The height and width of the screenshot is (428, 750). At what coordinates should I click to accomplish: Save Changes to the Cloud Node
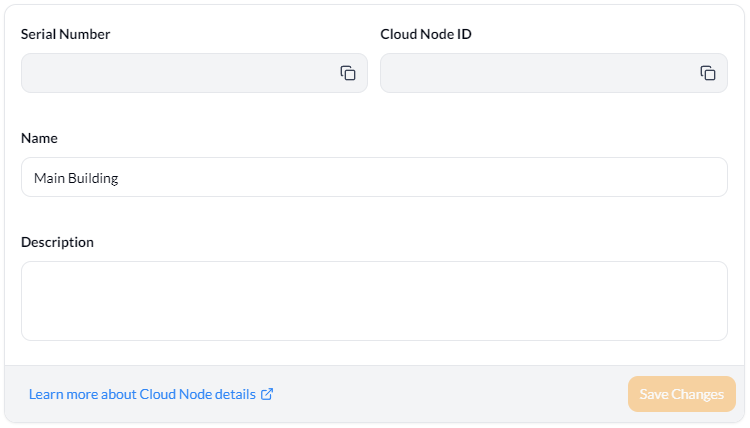coord(682,394)
